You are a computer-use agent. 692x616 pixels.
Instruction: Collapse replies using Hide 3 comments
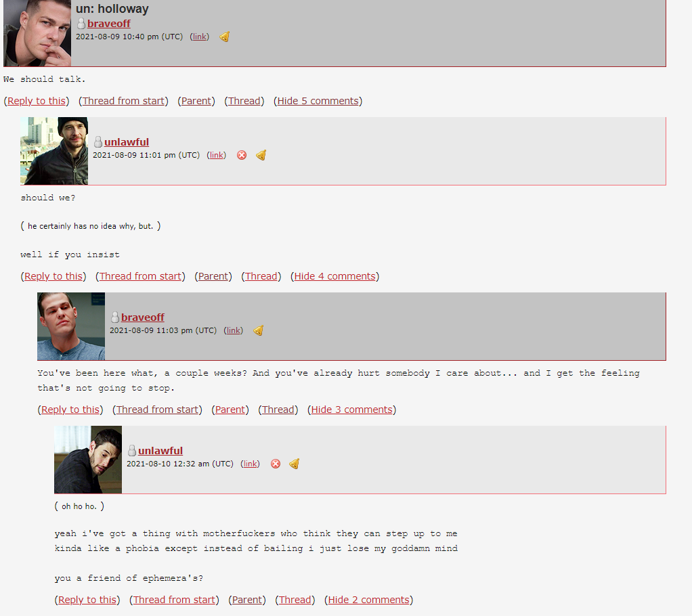351,410
